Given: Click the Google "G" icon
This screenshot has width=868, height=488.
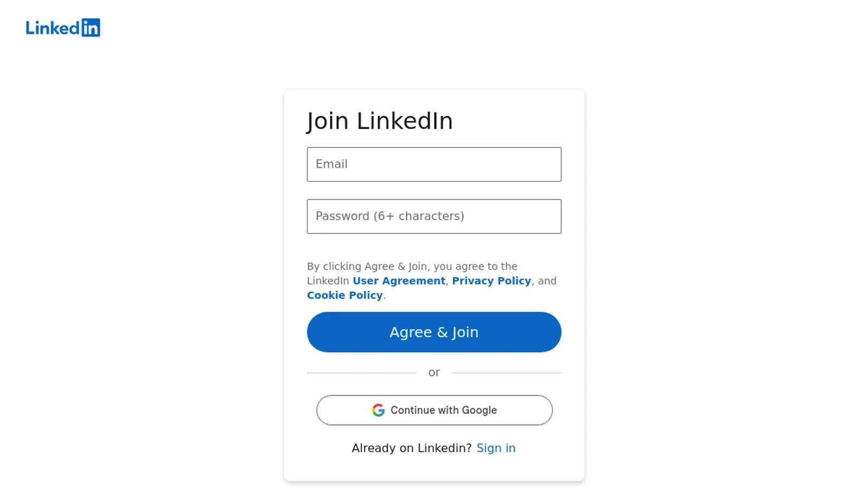Looking at the screenshot, I should 378,410.
